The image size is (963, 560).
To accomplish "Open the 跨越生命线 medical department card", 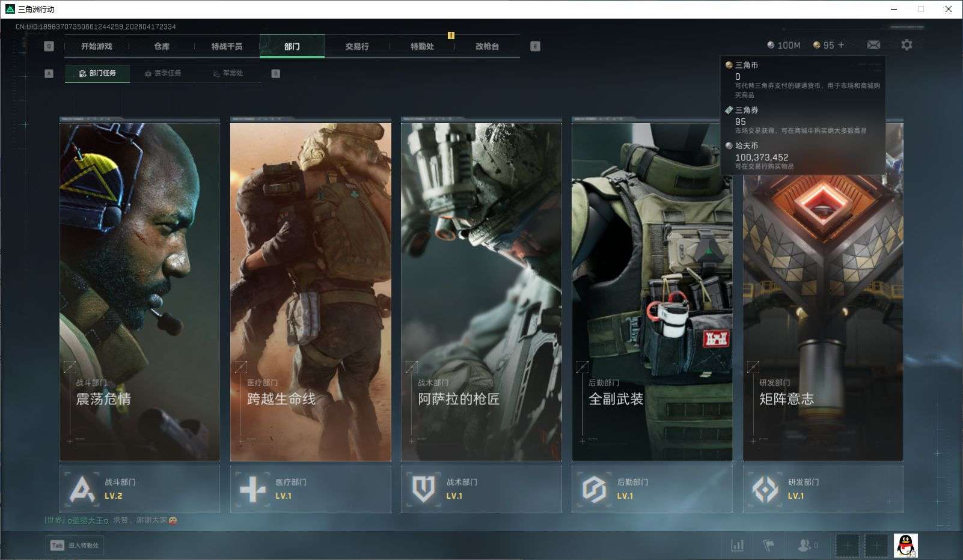I will [x=311, y=290].
